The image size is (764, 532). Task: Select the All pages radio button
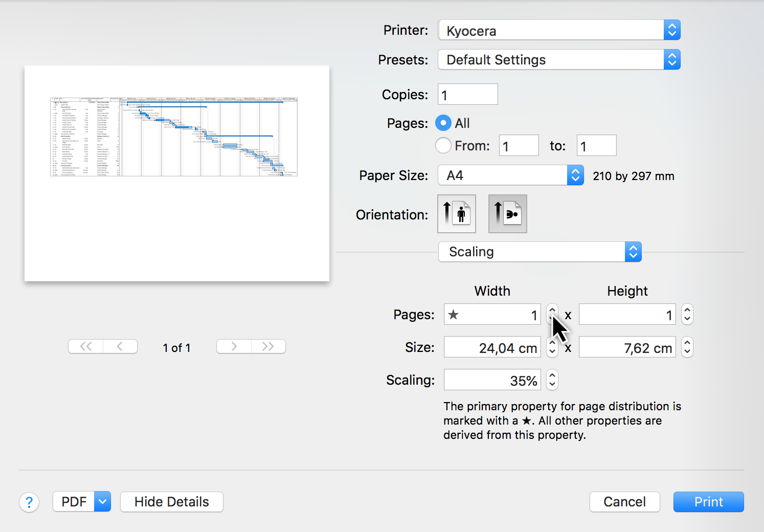point(443,123)
